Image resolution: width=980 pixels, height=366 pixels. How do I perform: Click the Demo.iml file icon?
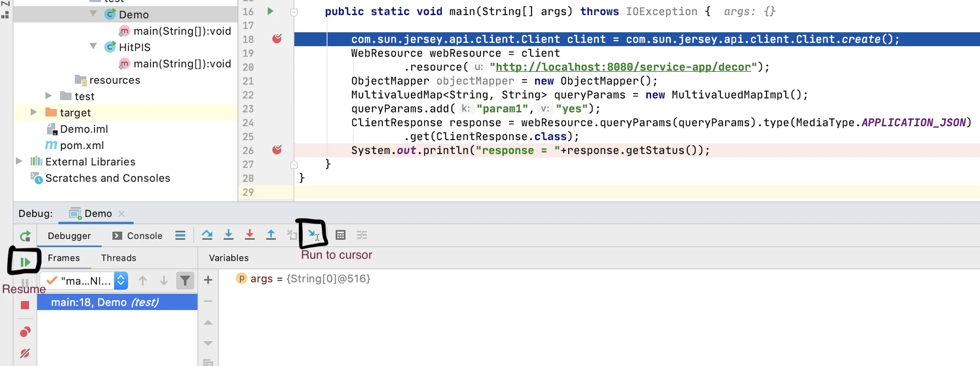52,129
